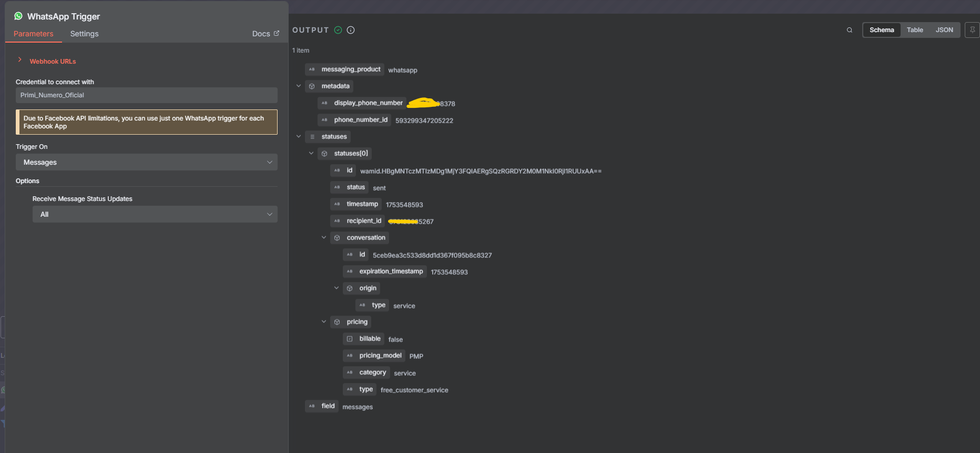
Task: Click the Facebook API limitations notice
Action: tap(147, 122)
